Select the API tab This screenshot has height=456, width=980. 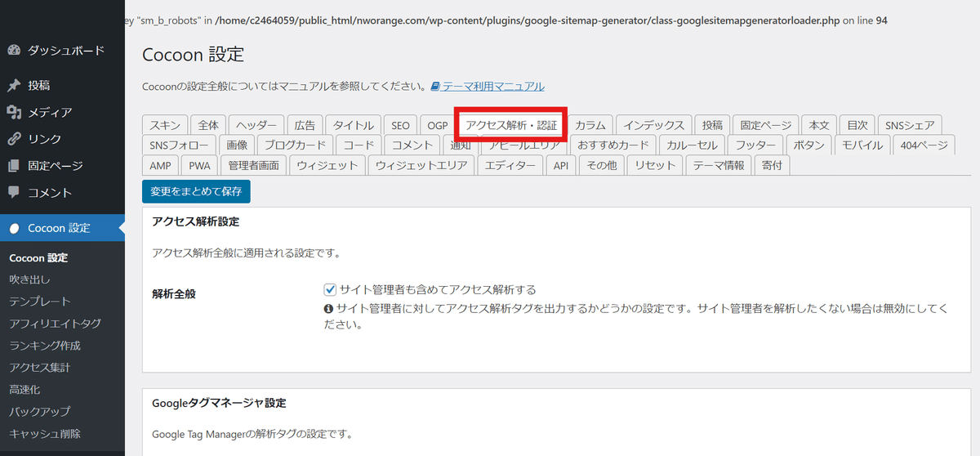[560, 165]
